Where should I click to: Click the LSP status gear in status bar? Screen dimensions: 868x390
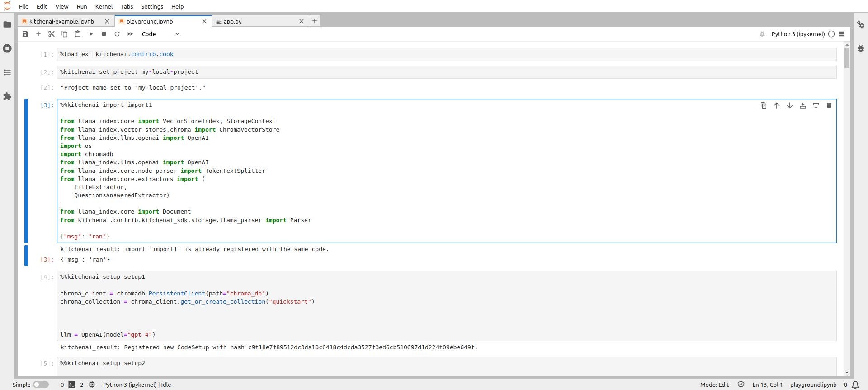tap(92, 385)
